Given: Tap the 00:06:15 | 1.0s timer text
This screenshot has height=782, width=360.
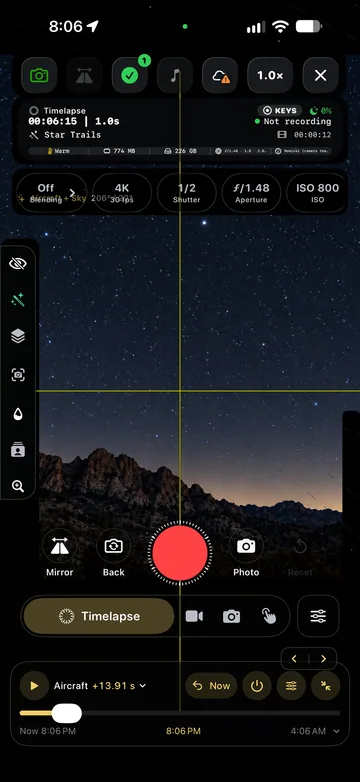Looking at the screenshot, I should 74,121.
